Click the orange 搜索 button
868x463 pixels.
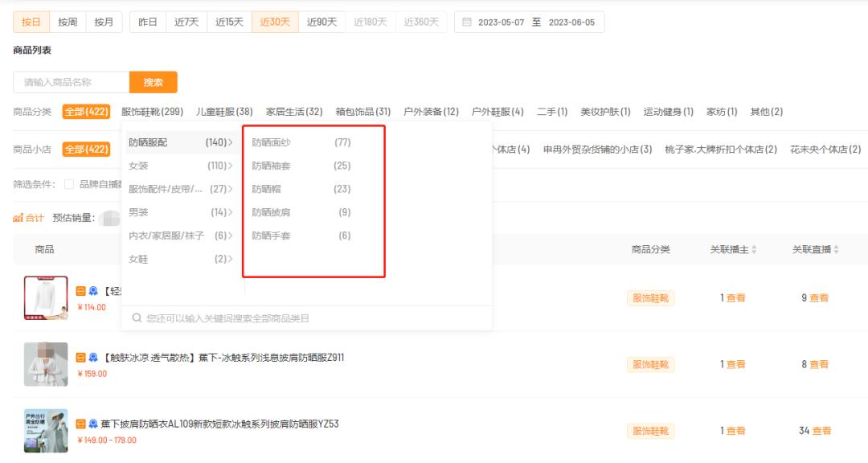click(x=154, y=82)
